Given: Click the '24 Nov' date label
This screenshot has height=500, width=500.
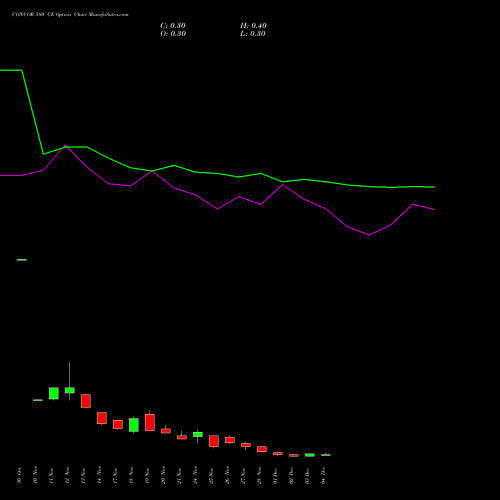Looking at the screenshot, I should pyautogui.click(x=195, y=476).
